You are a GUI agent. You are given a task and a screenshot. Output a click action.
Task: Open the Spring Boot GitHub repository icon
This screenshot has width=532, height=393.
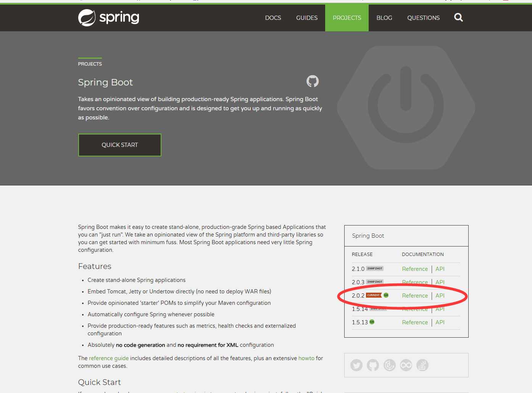click(x=313, y=81)
